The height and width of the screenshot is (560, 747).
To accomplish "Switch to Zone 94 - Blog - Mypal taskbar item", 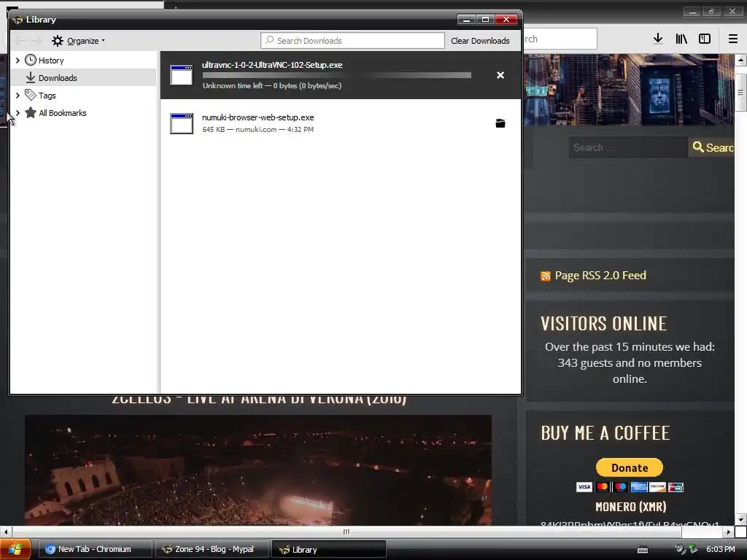I will [x=212, y=549].
